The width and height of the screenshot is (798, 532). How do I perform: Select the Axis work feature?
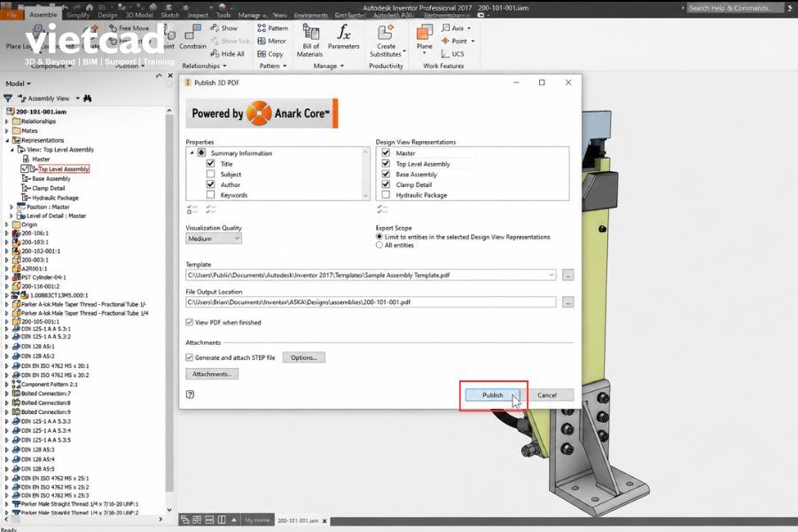click(x=456, y=28)
